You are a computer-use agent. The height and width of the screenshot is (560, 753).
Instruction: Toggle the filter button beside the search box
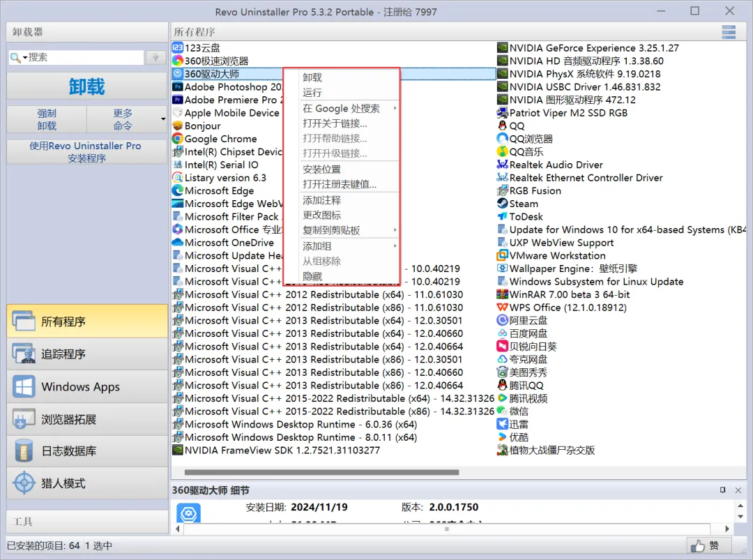(x=155, y=56)
